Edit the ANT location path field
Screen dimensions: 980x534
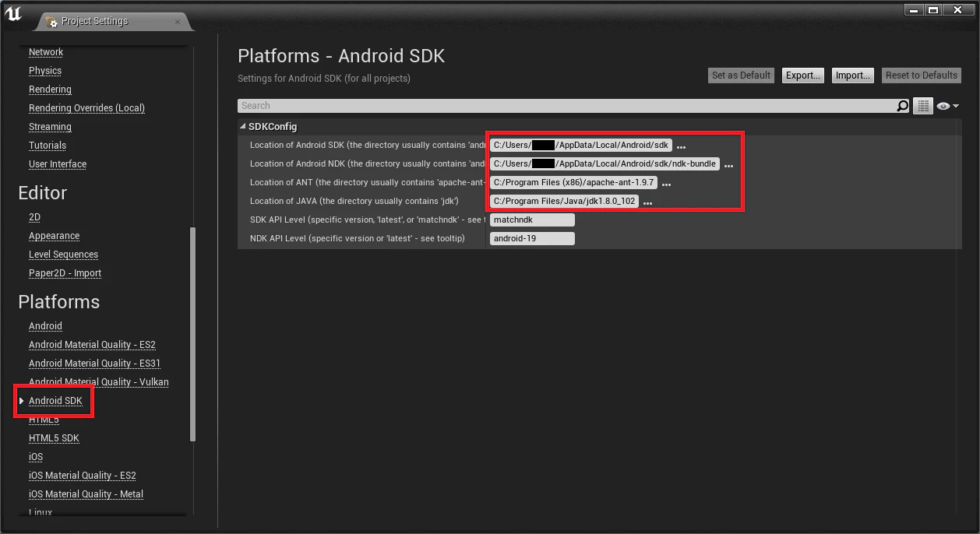pos(573,182)
